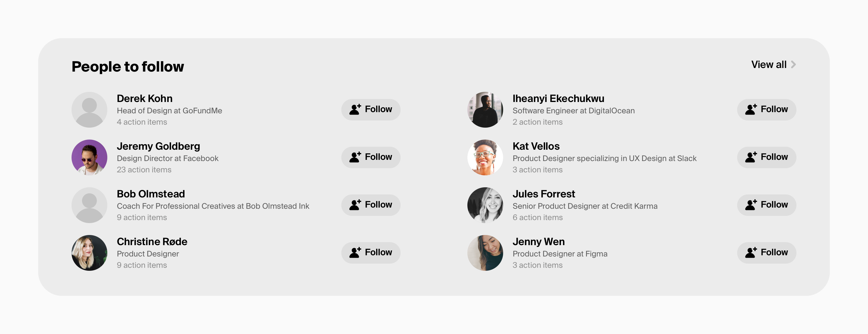Click add-person icon in Bob Olmstead's row

pos(355,205)
